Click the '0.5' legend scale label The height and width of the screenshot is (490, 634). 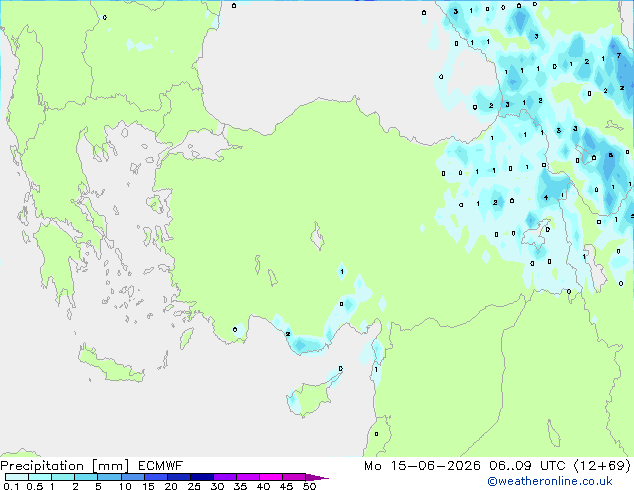34,486
